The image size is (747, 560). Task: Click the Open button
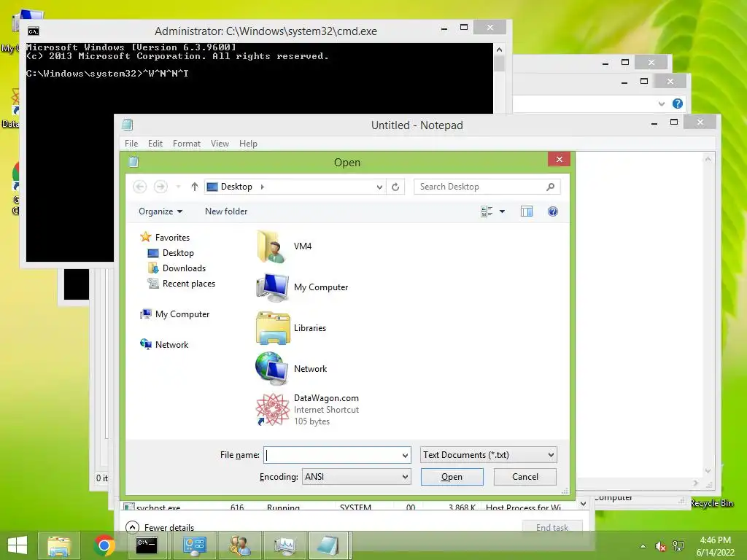452,477
